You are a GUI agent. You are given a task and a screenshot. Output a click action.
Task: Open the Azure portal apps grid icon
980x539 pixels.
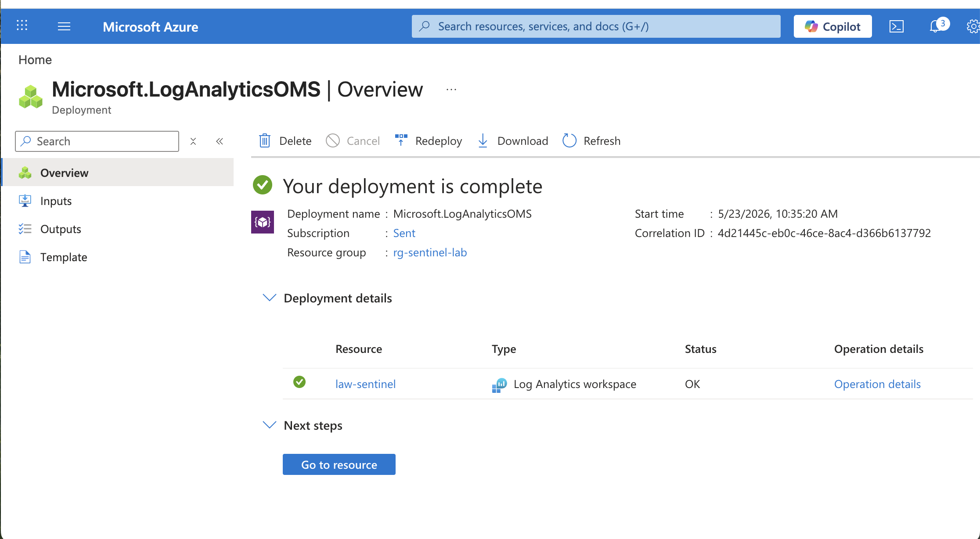click(x=22, y=25)
